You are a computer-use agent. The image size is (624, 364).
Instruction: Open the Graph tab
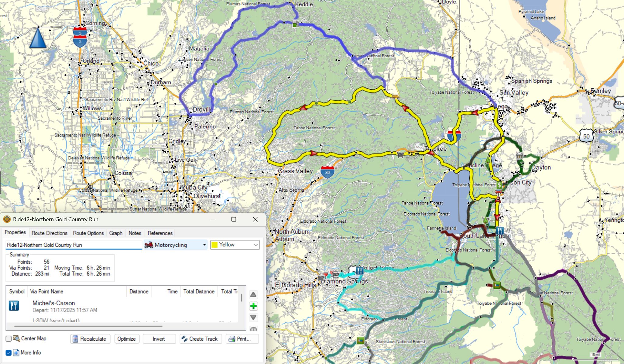(x=116, y=233)
